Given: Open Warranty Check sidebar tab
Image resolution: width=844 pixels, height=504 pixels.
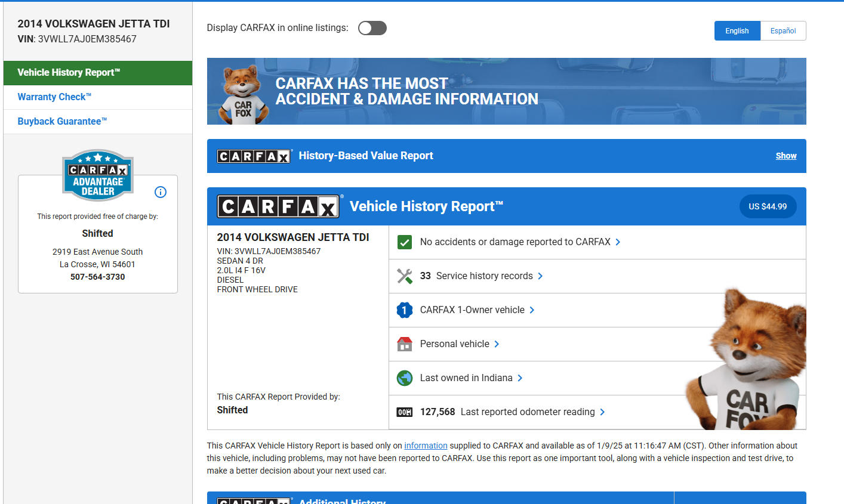Looking at the screenshot, I should click(x=98, y=97).
